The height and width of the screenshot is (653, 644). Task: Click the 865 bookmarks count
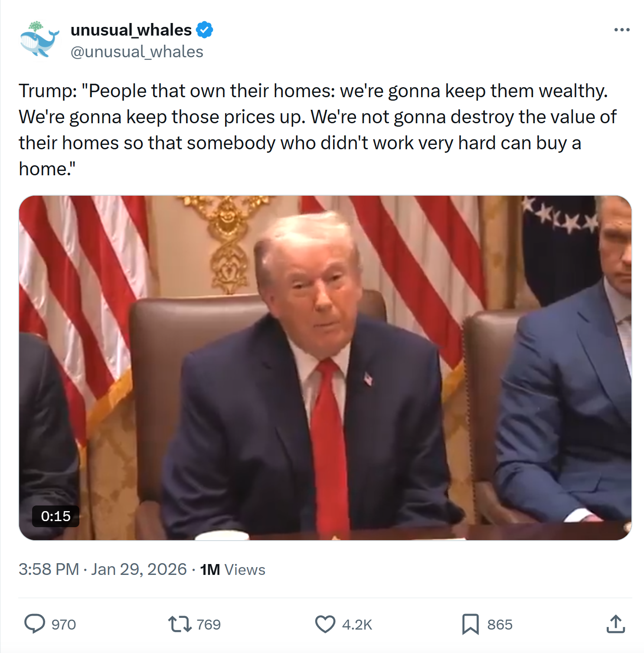[500, 624]
